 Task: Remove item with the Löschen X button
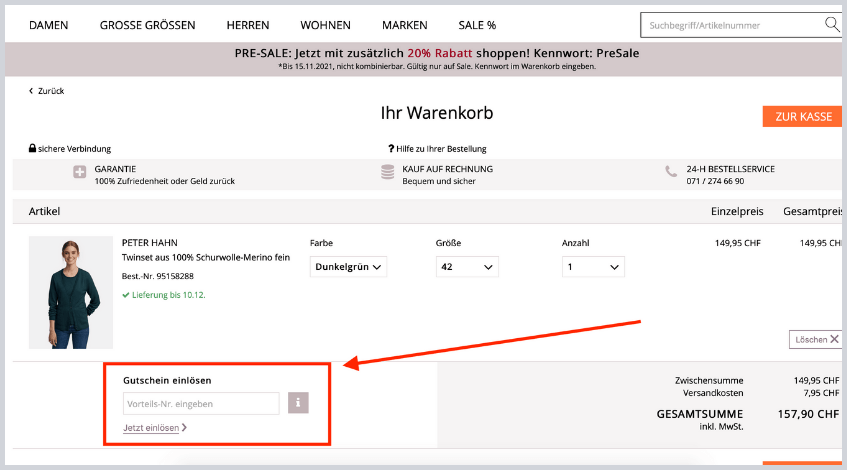click(x=817, y=339)
